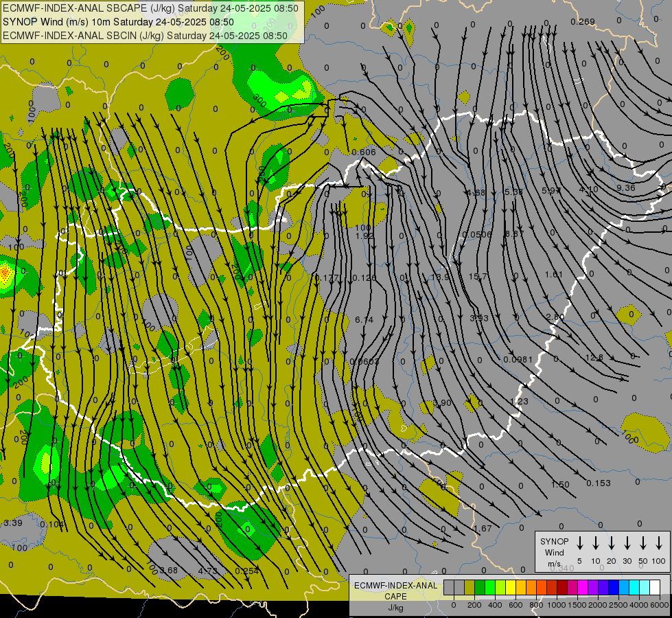Click the map value 0.606

363,152
